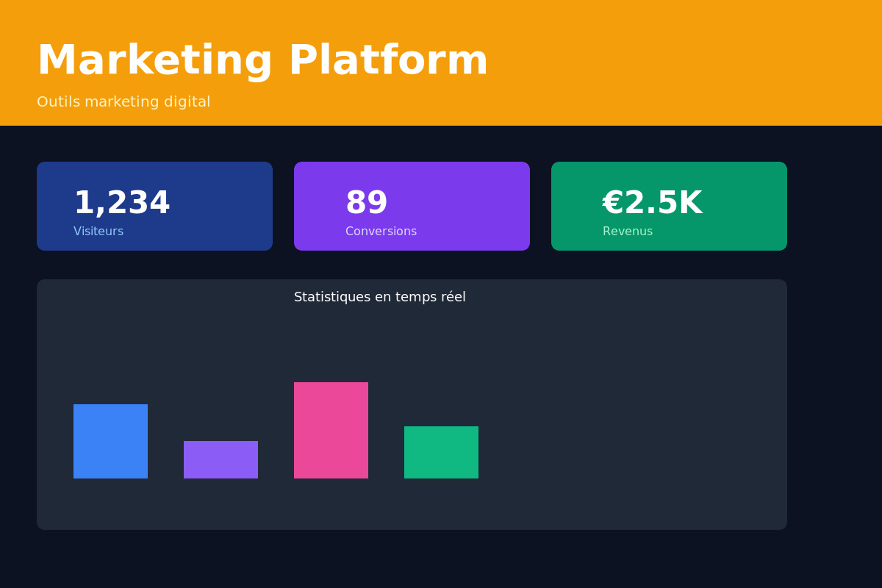Click the €2.5K value on the green card
Screen dimensions: 882x588
652,203
